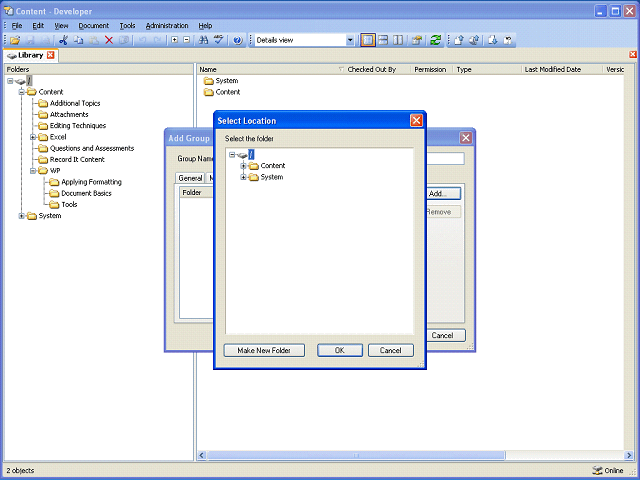Select the vertical split layout icon

tap(398, 40)
